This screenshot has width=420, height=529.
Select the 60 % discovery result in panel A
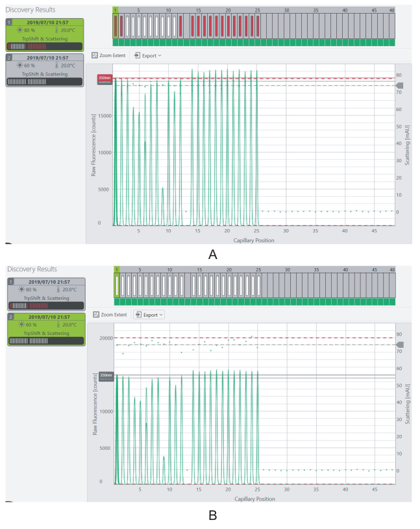pos(45,70)
